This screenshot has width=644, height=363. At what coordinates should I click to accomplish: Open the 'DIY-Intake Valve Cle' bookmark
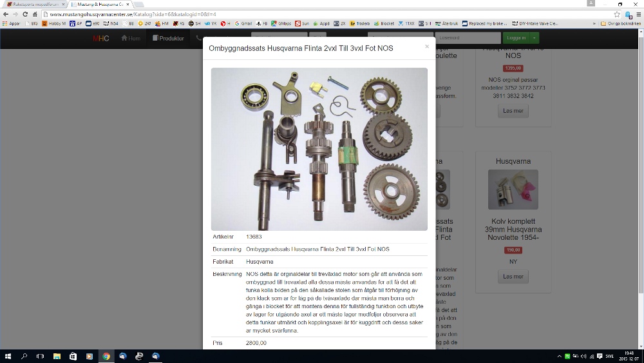pyautogui.click(x=535, y=23)
